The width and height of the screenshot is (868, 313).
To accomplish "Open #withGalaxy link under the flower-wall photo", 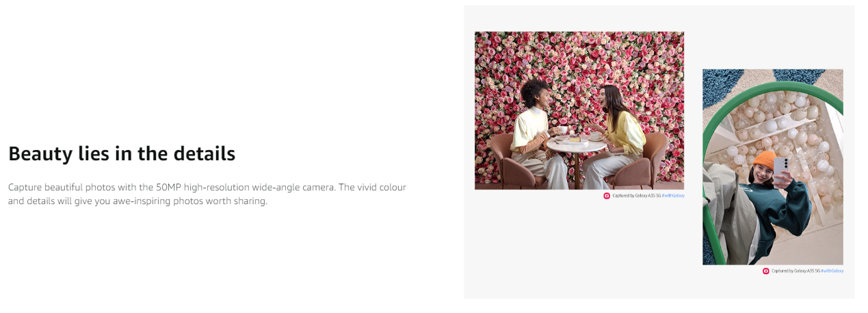I will point(673,196).
